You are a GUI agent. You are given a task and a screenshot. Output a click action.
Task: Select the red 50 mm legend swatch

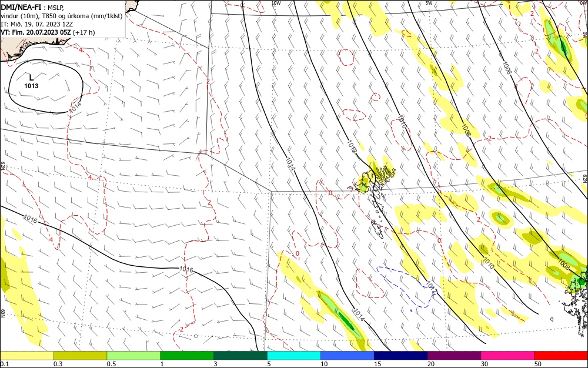(x=561, y=356)
